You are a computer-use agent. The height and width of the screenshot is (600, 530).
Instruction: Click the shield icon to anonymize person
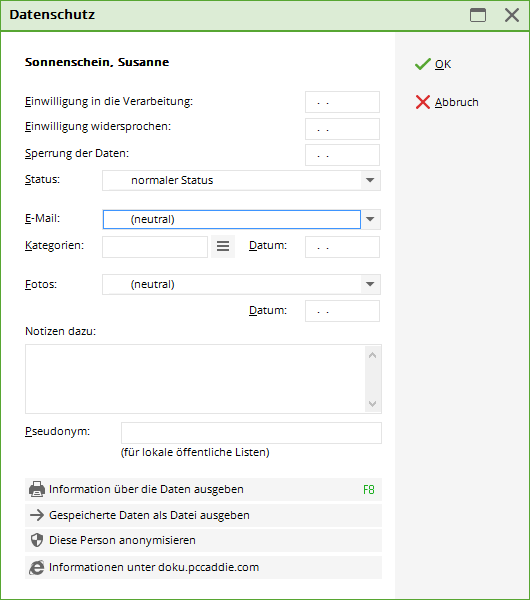click(37, 540)
